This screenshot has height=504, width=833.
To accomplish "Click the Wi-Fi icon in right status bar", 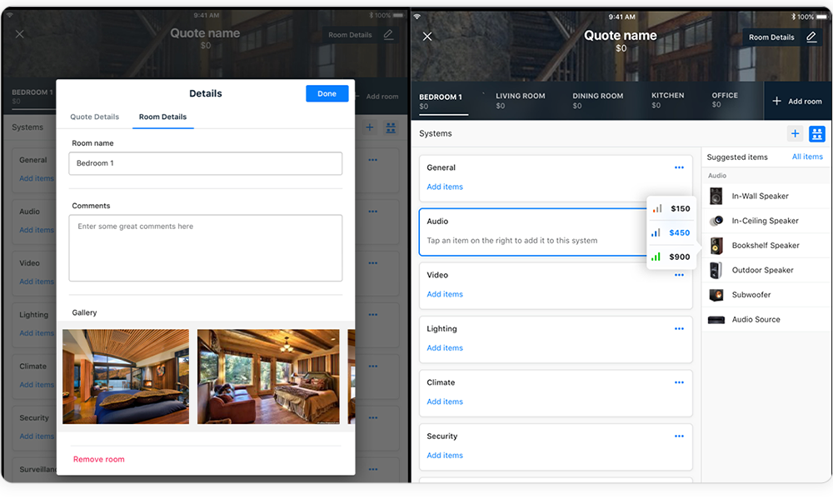I will (x=417, y=17).
